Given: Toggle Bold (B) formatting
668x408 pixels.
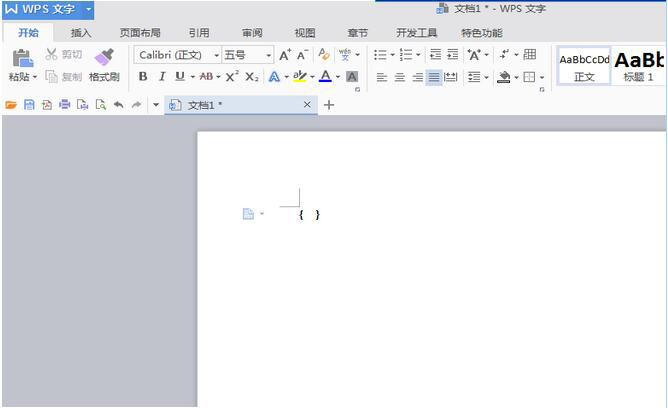Looking at the screenshot, I should tap(143, 77).
